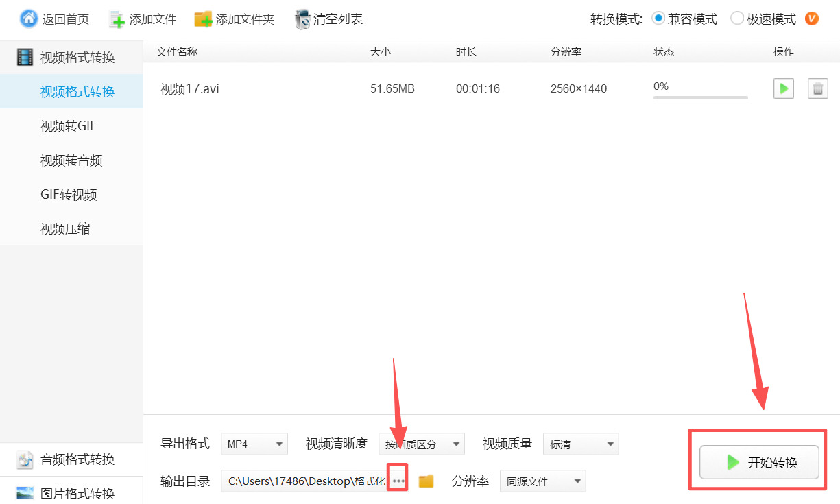Click the picture icon beside 图片格式转换
The width and height of the screenshot is (840, 504).
[x=25, y=492]
